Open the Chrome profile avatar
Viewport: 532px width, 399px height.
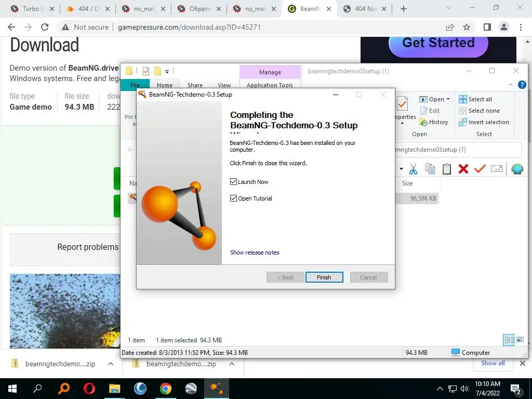504,27
